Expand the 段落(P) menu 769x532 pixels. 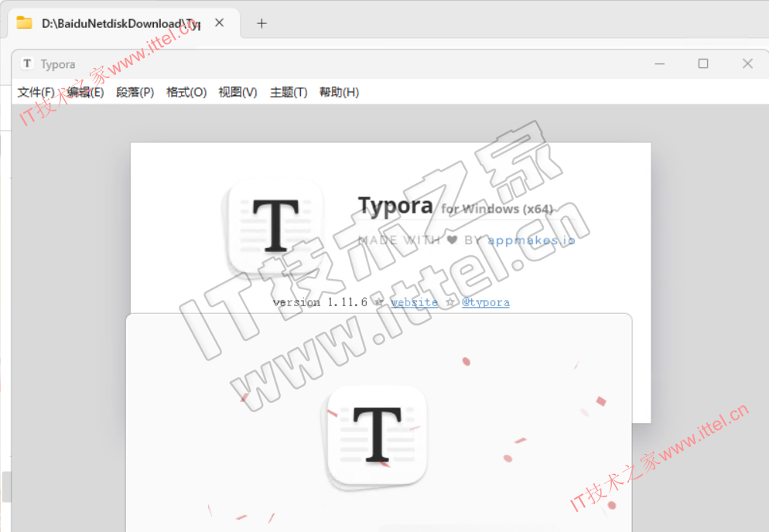tap(135, 92)
